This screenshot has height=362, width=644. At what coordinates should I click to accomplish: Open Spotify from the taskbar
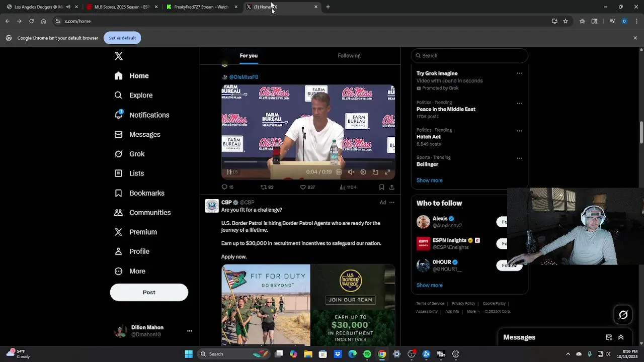coord(367,354)
